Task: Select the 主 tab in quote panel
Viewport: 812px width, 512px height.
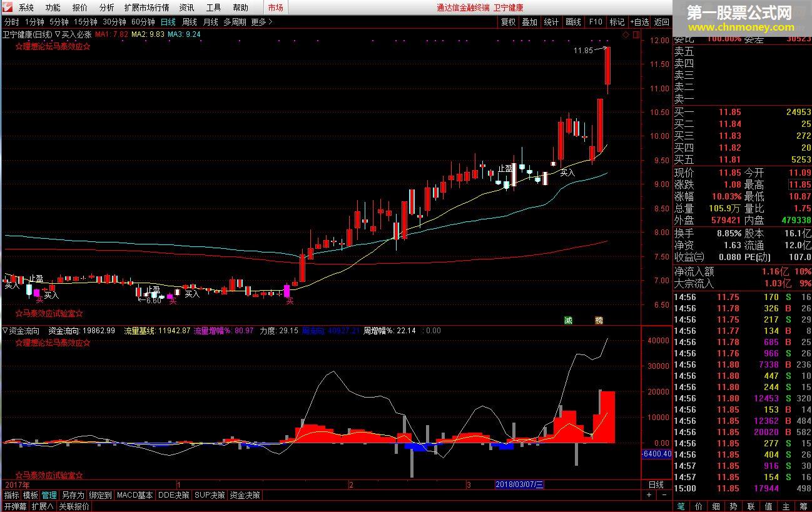Action: 786,506
